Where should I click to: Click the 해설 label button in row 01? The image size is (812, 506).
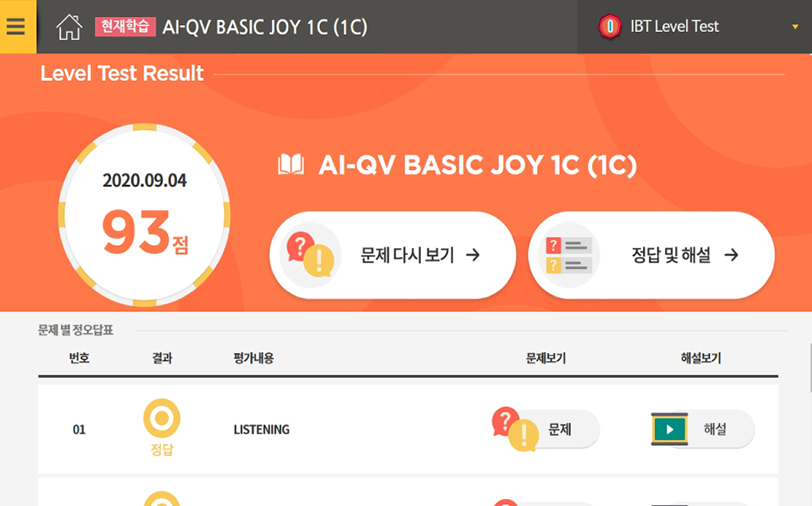click(x=715, y=429)
